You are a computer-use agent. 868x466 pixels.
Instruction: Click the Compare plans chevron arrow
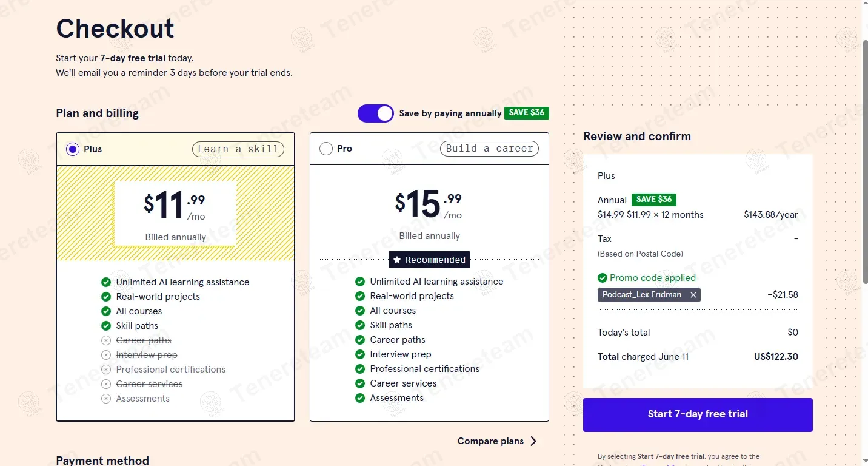[x=533, y=441]
